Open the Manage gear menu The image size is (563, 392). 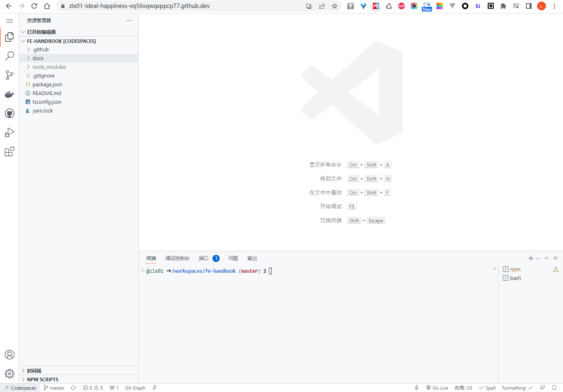(10, 374)
